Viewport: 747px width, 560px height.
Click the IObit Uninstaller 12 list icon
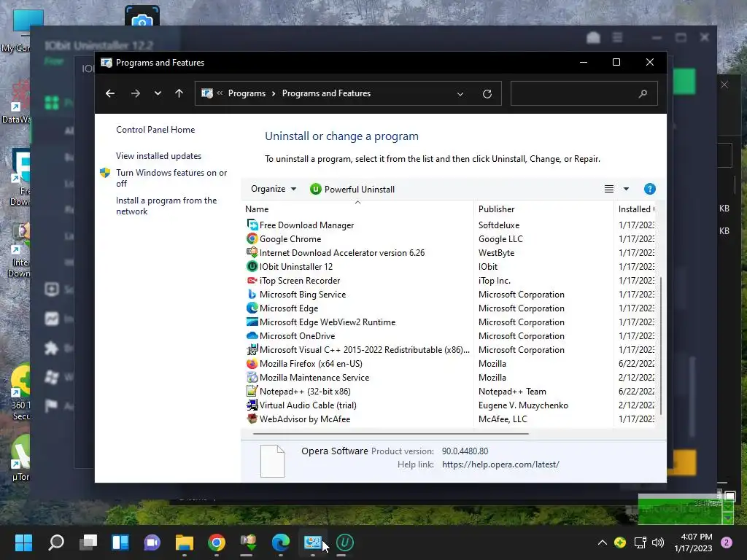[x=252, y=266]
